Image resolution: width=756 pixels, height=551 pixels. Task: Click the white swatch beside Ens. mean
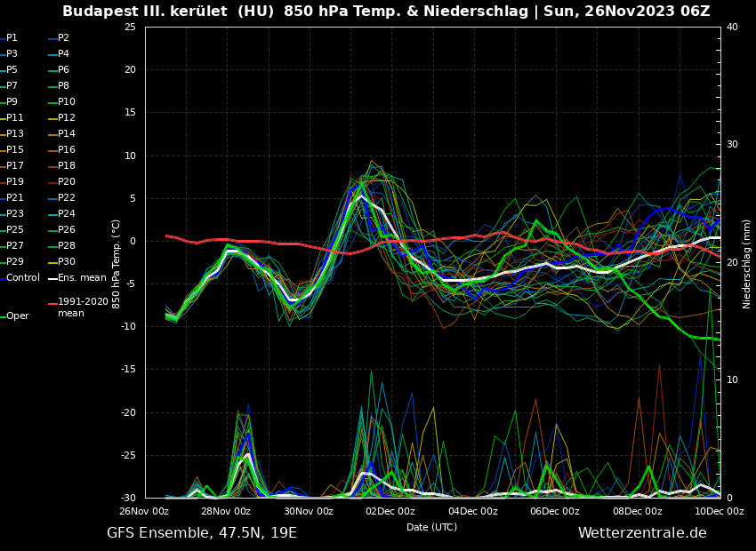(52, 278)
